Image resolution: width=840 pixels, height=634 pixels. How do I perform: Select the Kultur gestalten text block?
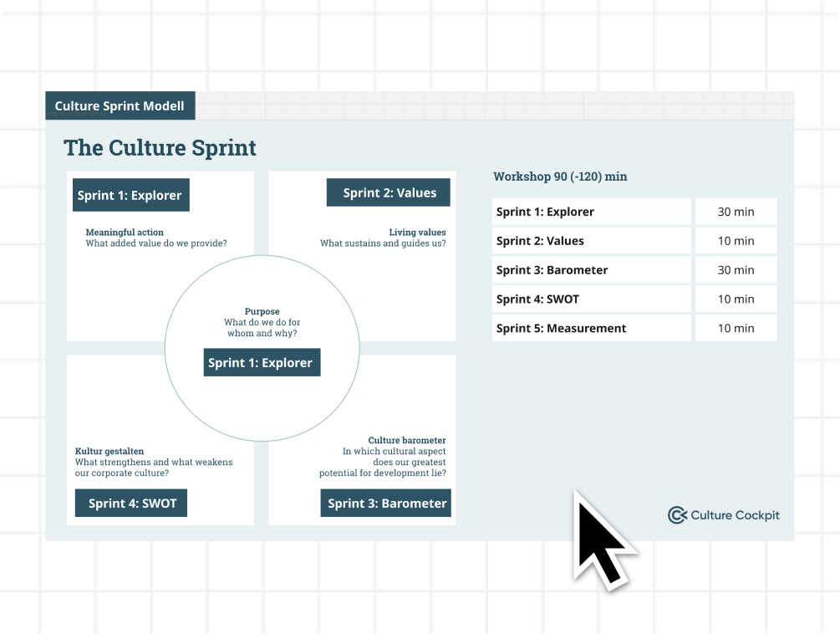(x=154, y=462)
